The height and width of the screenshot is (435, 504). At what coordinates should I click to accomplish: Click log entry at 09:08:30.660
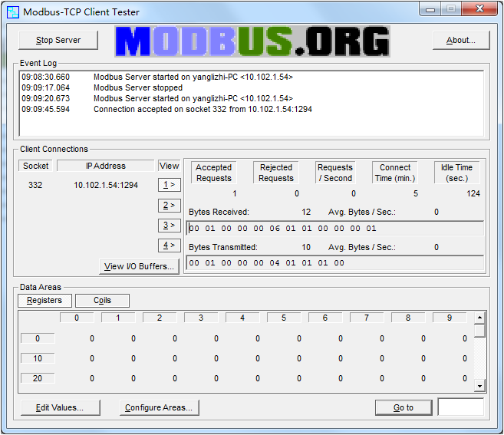(x=157, y=77)
